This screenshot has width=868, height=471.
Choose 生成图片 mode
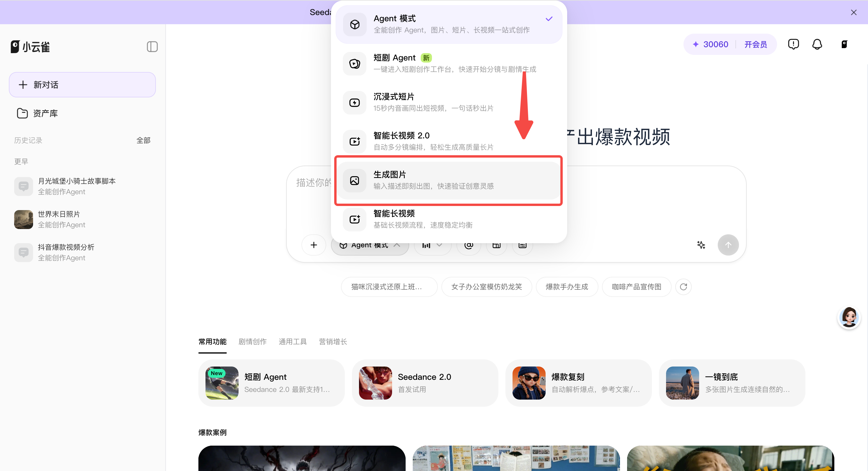(x=448, y=181)
